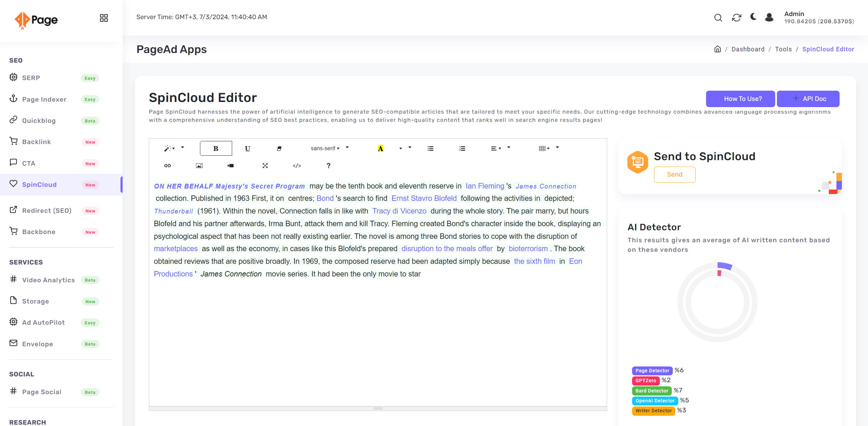Screen dimensions: 868x426
Task: Toggle the grid layout icon top-left
Action: 103,18
